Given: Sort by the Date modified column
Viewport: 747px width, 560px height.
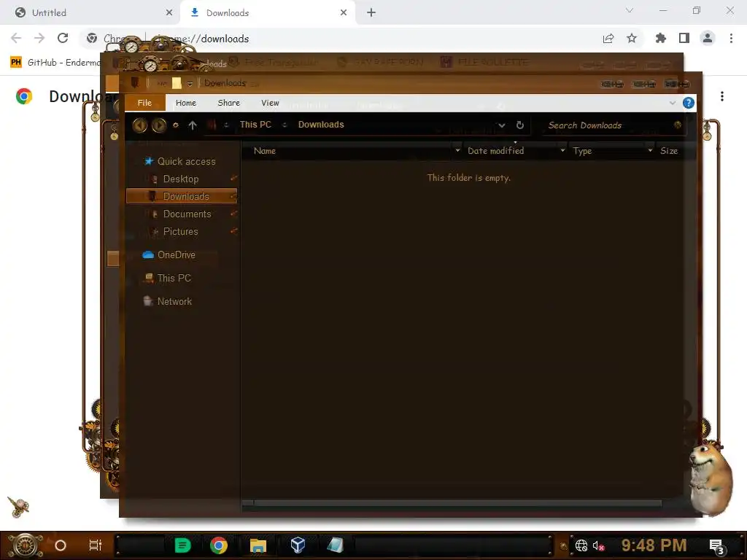Looking at the screenshot, I should tap(495, 151).
